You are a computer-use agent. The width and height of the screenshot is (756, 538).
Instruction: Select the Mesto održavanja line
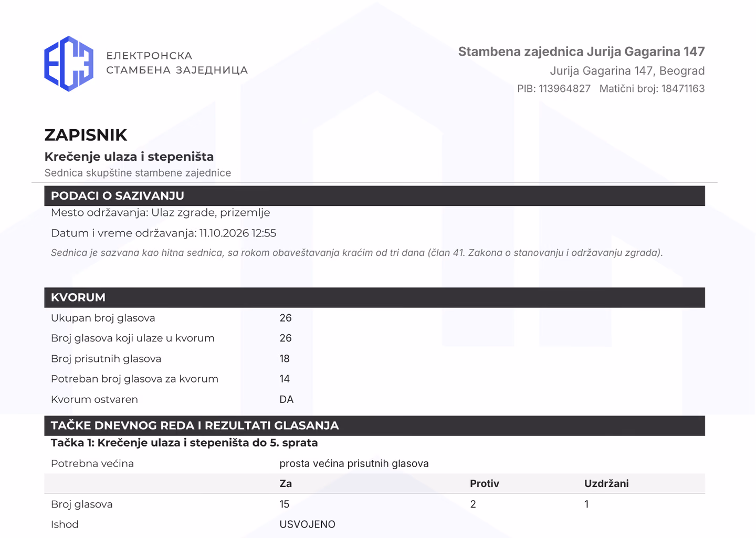point(161,213)
